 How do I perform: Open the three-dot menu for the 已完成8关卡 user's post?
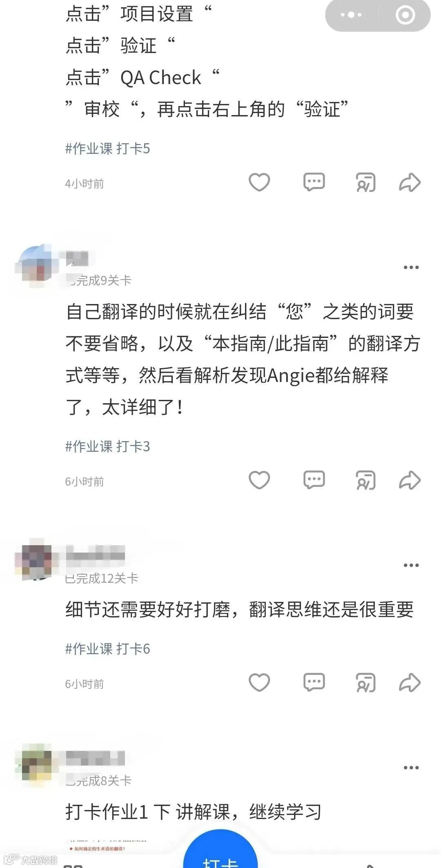pos(411,768)
